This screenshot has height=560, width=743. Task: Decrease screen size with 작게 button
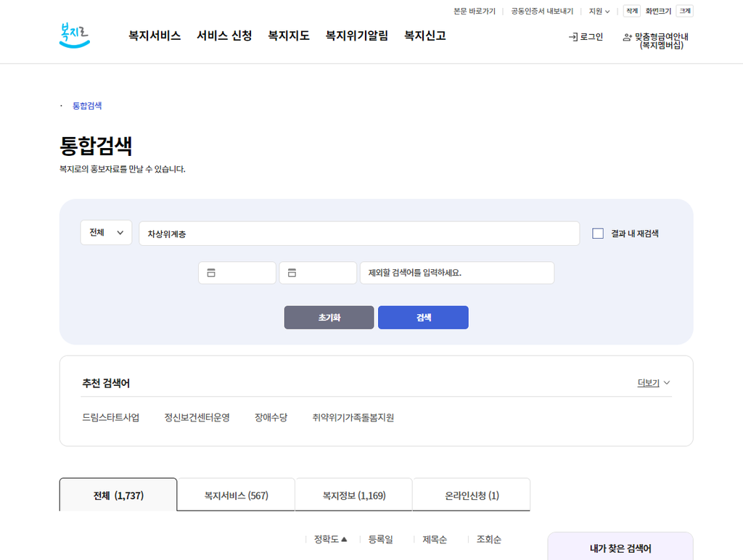click(632, 11)
